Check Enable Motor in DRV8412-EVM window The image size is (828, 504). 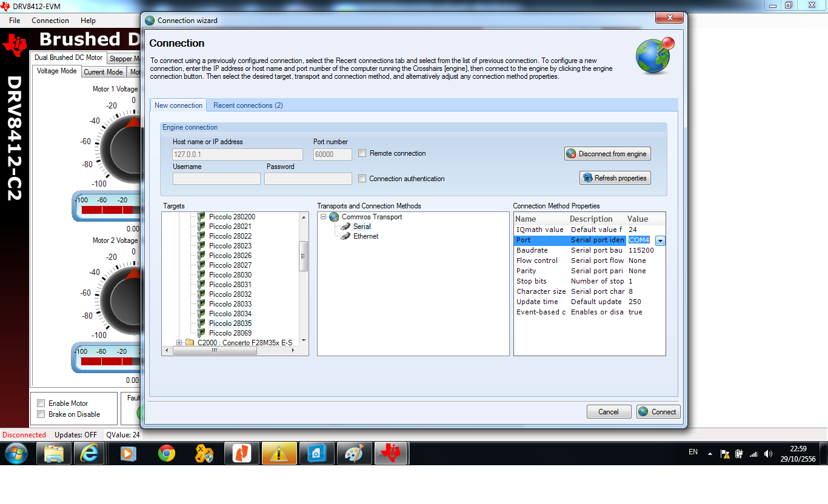click(x=41, y=403)
